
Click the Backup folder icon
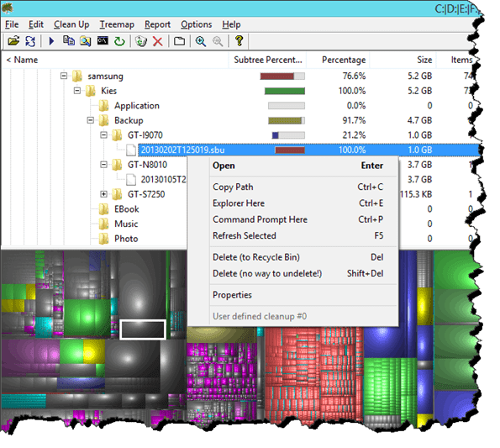click(103, 120)
